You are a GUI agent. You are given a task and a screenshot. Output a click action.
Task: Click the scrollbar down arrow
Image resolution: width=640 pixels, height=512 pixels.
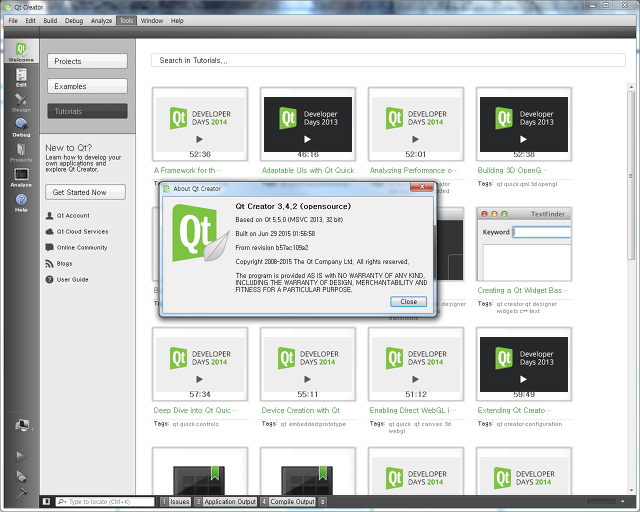pyautogui.click(x=631, y=490)
